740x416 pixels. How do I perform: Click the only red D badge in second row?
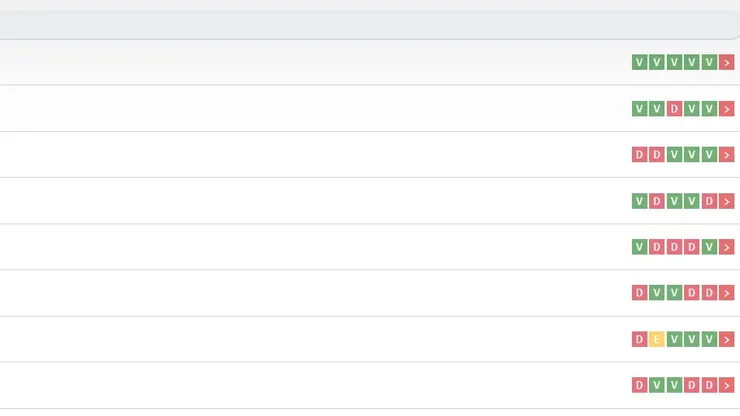tap(674, 109)
